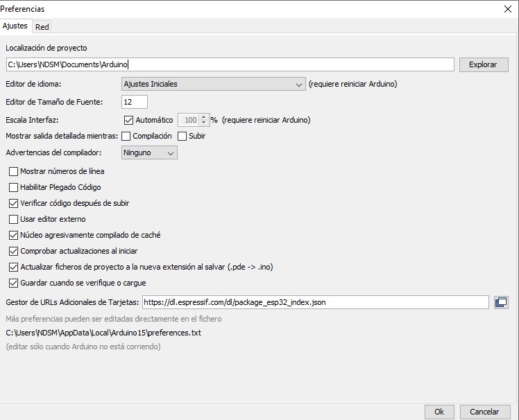Viewport: 519px width, 420px height.
Task: Click the 'Escala Interfaz:' label
Action: (x=32, y=120)
